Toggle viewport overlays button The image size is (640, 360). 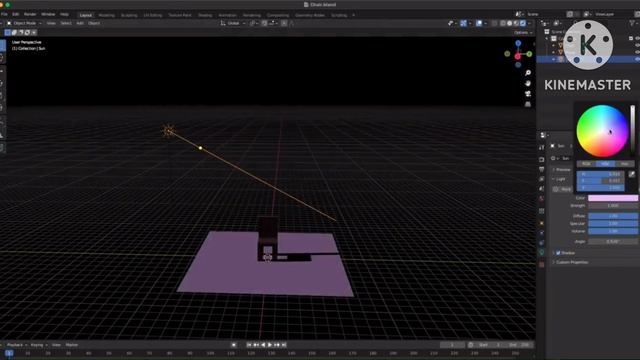click(x=479, y=23)
